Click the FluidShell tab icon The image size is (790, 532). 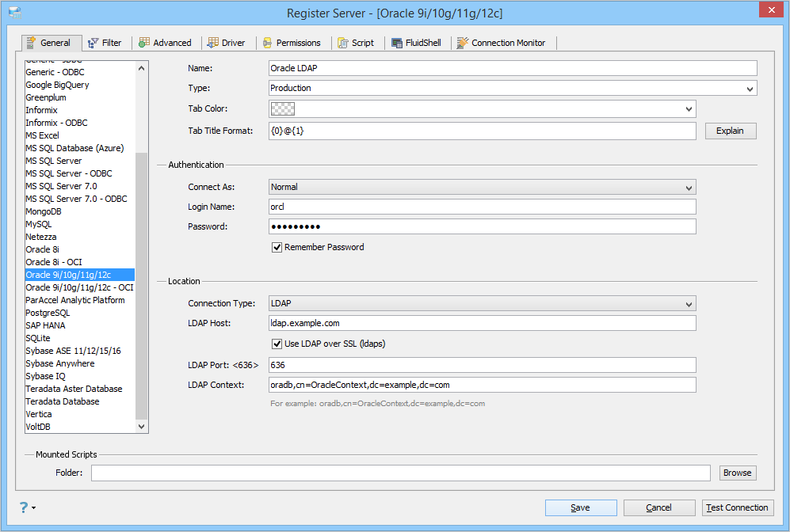pyautogui.click(x=397, y=43)
